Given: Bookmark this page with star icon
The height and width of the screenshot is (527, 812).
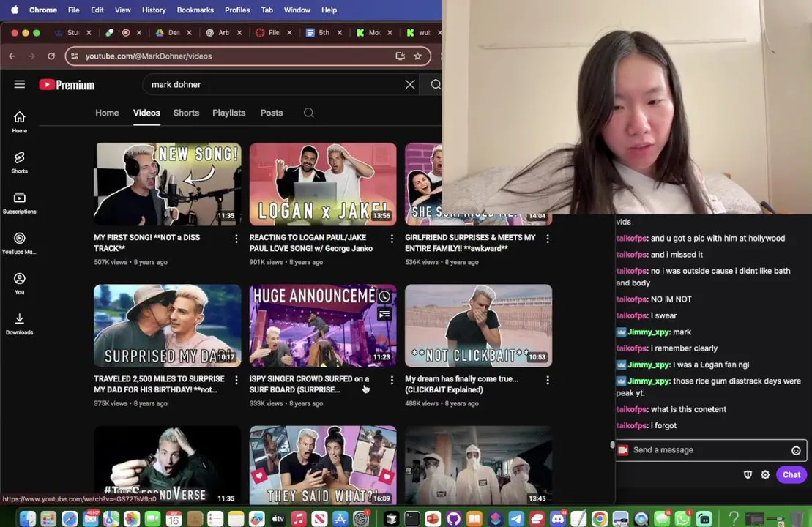Looking at the screenshot, I should tap(418, 56).
